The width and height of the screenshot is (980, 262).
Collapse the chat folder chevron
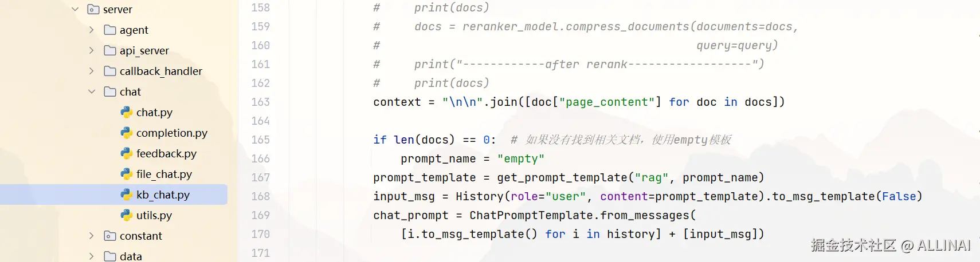tap(92, 92)
